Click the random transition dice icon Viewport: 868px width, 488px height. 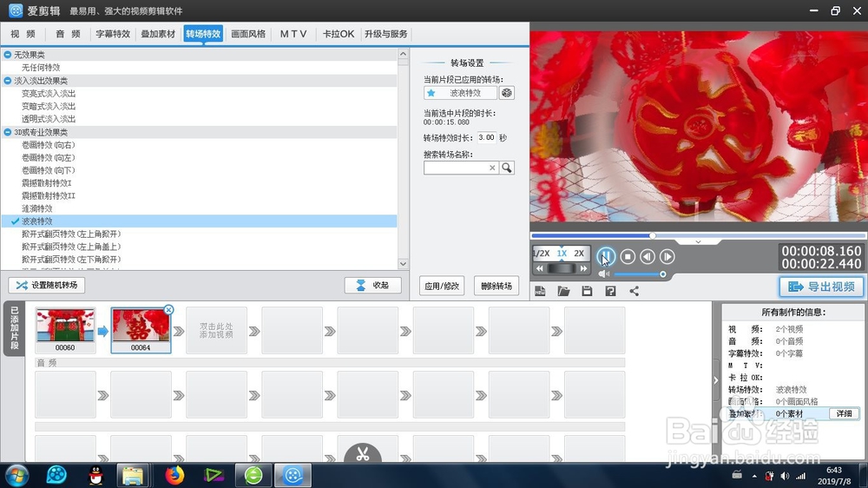tap(507, 93)
